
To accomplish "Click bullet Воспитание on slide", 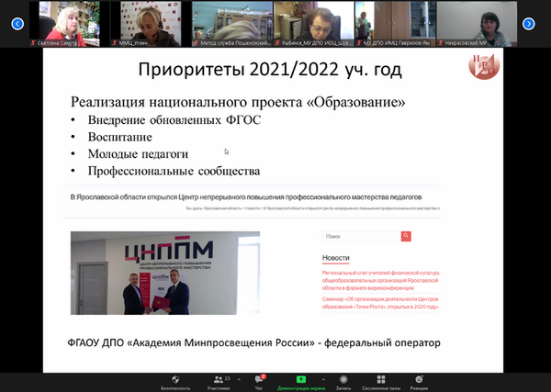I will click(x=119, y=137).
